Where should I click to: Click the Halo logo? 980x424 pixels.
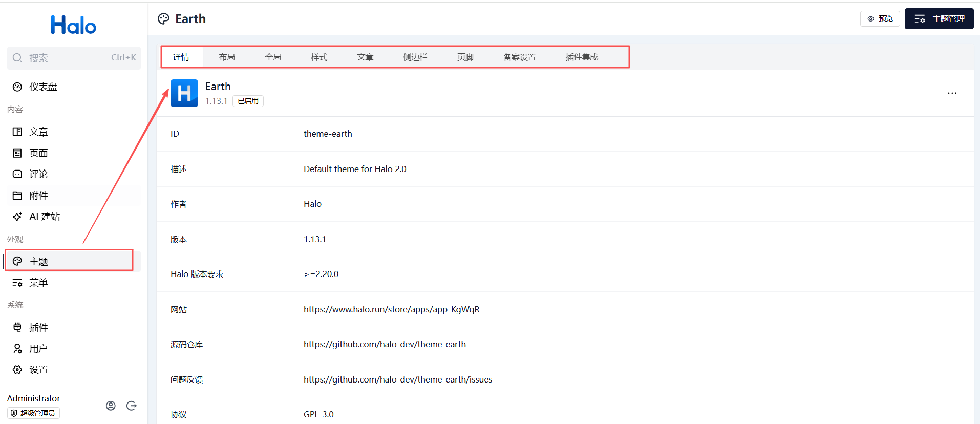coord(73,25)
